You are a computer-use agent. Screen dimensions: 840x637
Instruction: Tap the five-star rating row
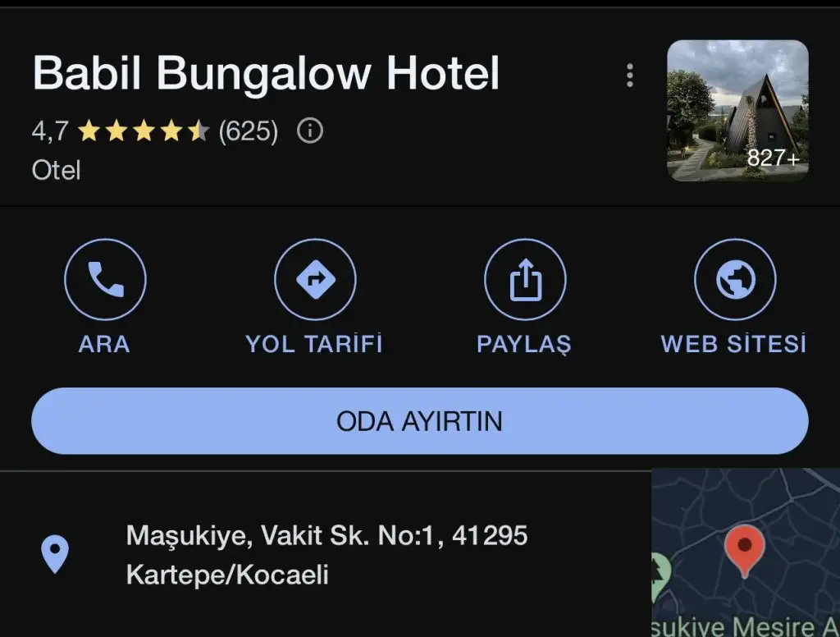(x=144, y=131)
